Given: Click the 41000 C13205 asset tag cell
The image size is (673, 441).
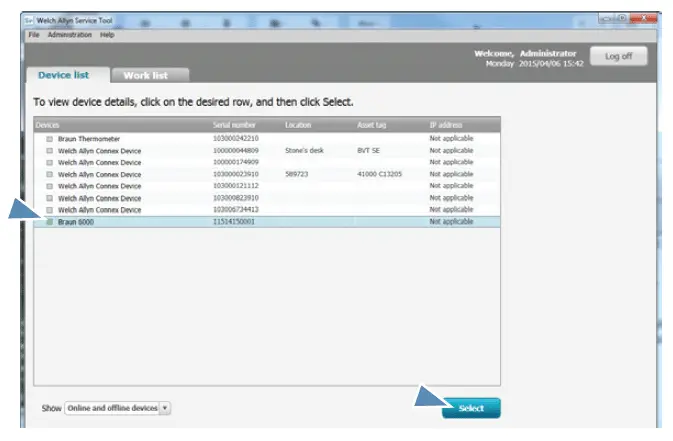Looking at the screenshot, I should (x=379, y=174).
